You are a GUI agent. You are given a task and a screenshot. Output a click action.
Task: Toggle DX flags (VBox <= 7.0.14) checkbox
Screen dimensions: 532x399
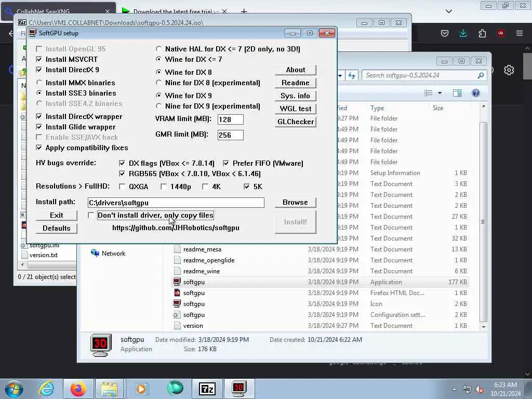point(122,163)
